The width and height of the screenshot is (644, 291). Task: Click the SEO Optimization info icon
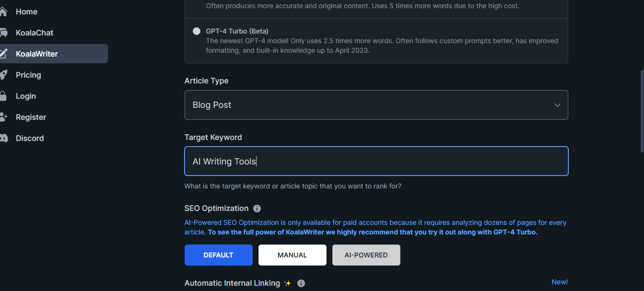(257, 209)
